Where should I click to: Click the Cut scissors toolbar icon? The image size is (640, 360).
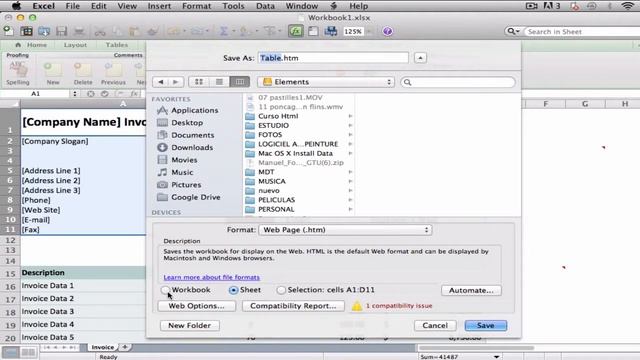(x=100, y=31)
